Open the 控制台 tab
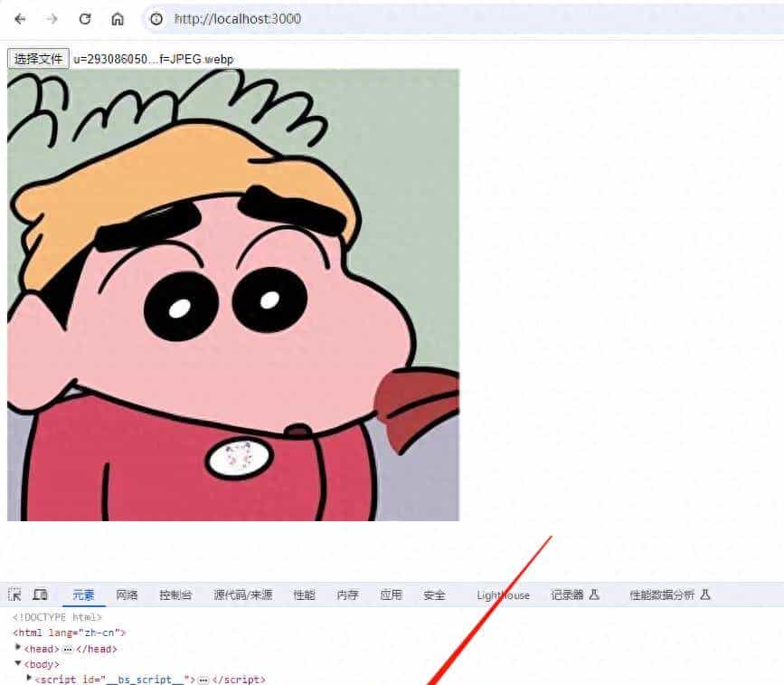 [x=175, y=595]
